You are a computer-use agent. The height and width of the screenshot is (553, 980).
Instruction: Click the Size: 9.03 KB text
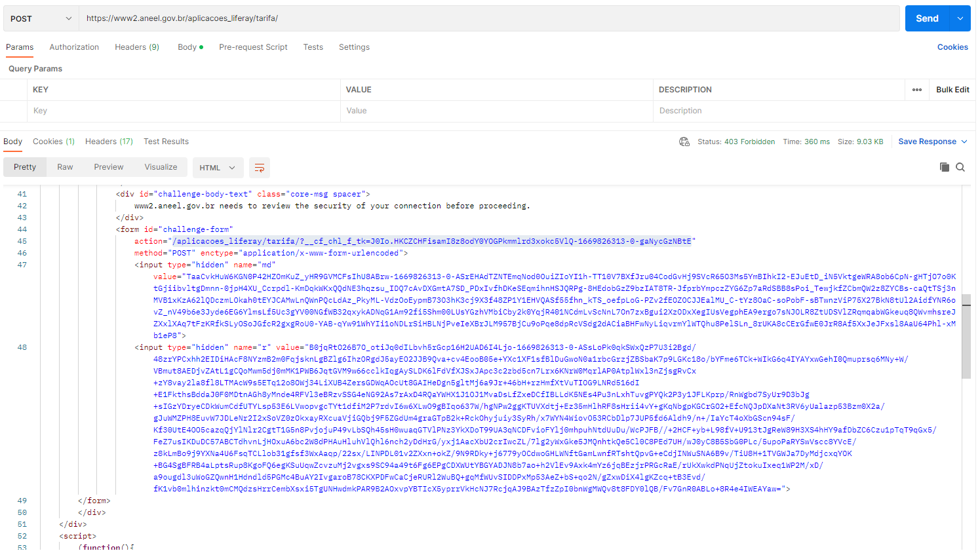861,142
